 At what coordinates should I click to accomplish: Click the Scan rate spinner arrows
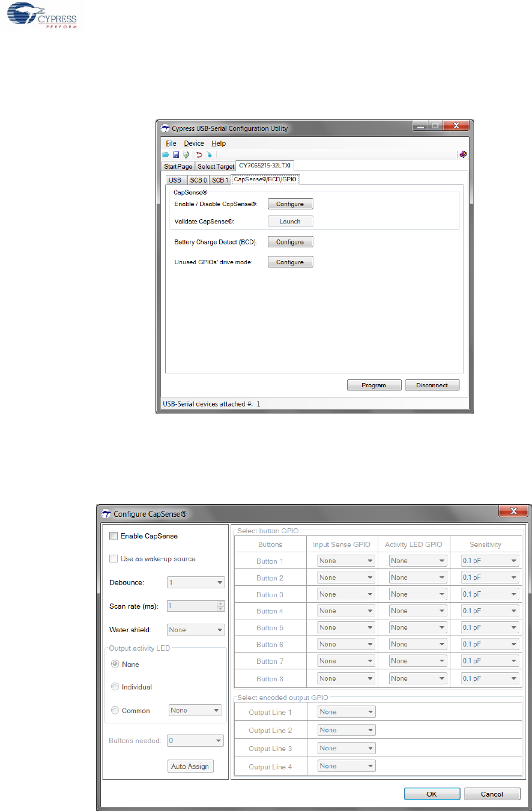[220, 606]
